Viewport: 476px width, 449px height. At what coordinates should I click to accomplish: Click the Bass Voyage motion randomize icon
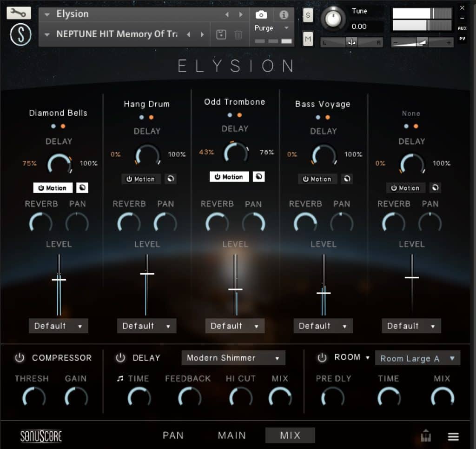pos(347,179)
